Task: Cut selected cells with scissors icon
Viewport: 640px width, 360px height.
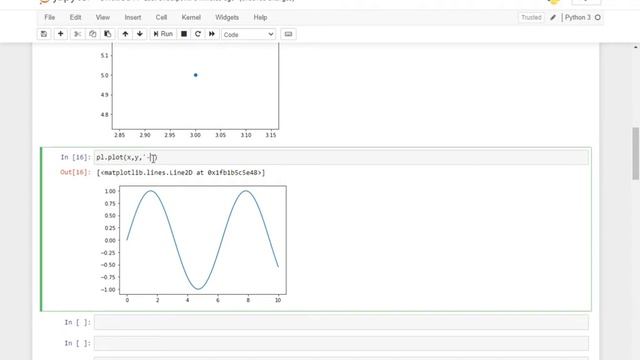Action: 77,34
